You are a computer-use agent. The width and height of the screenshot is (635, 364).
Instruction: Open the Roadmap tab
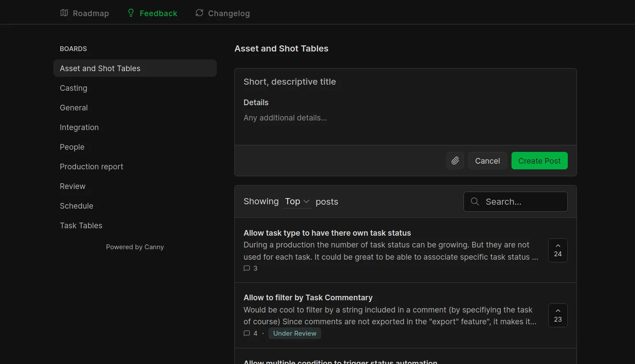[85, 13]
